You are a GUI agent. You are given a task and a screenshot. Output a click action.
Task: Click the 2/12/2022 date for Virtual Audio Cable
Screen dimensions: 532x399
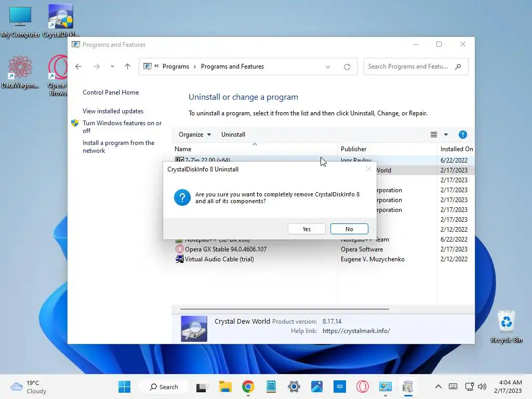(454, 259)
